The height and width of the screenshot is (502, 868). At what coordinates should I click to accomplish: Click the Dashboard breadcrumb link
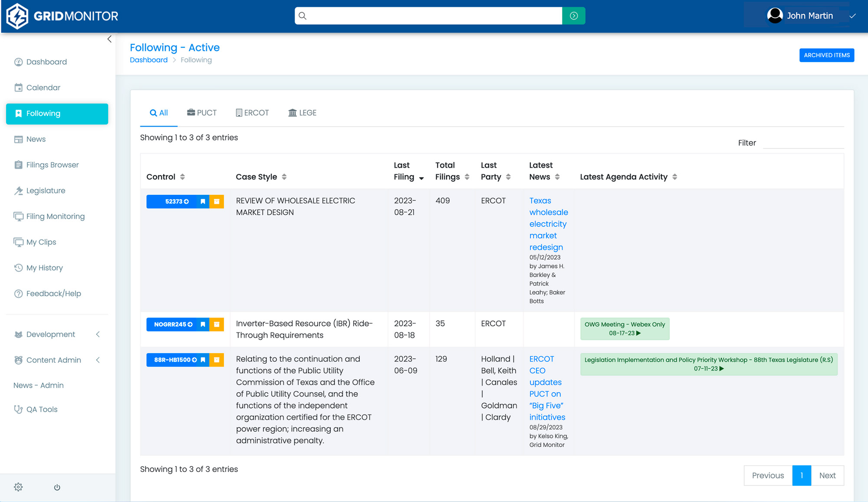(x=148, y=60)
